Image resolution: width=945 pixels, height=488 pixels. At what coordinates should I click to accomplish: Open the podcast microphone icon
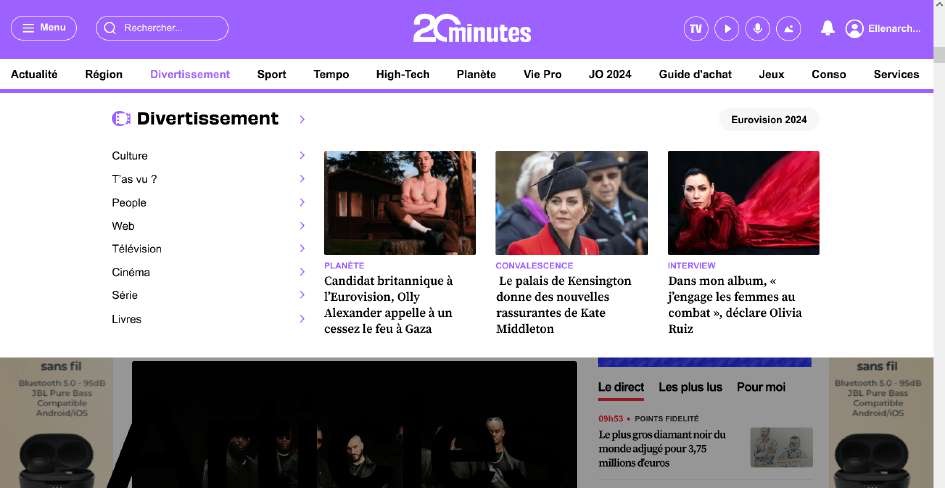[x=757, y=29]
